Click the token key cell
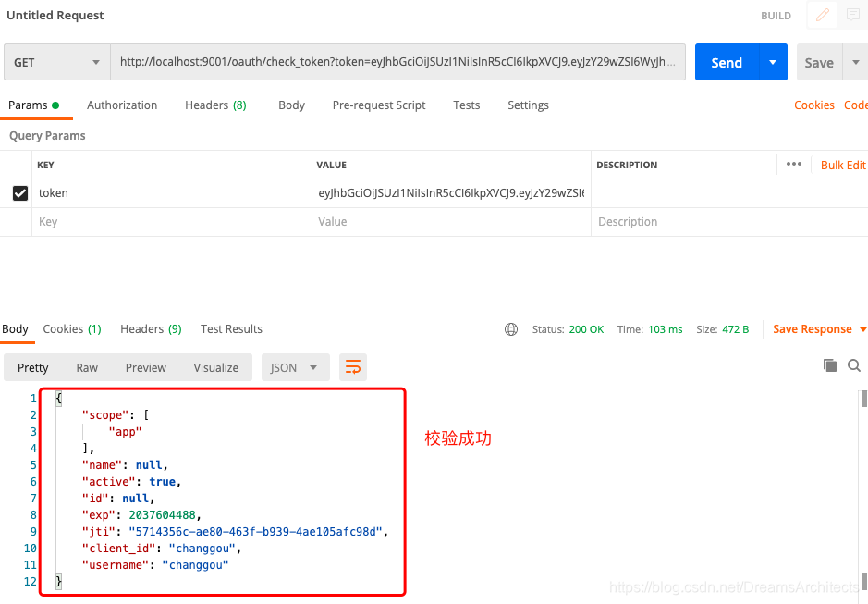The width and height of the screenshot is (868, 604). 172,192
